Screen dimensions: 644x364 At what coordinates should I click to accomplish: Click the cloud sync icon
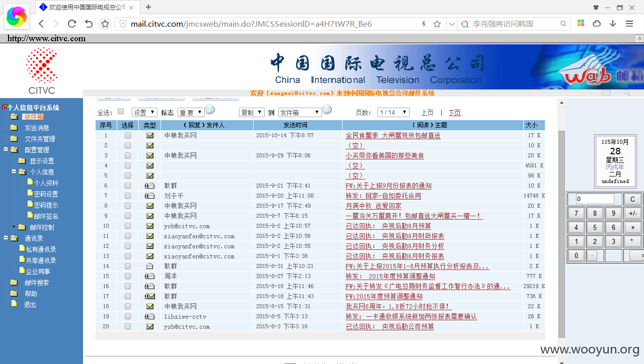click(597, 24)
